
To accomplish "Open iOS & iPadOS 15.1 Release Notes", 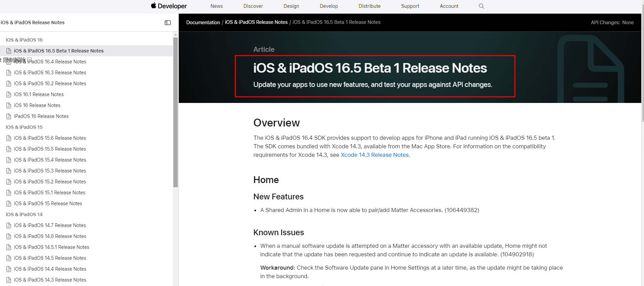I will [50, 193].
